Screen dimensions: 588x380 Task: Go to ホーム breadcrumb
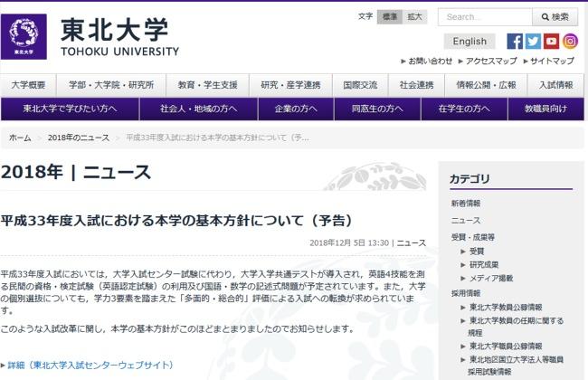point(20,138)
